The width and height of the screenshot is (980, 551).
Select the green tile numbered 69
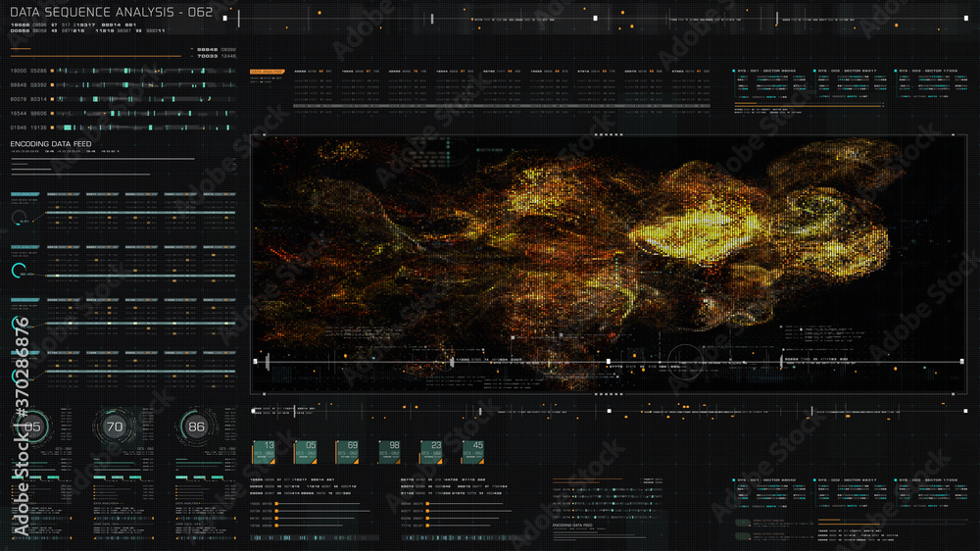348,452
